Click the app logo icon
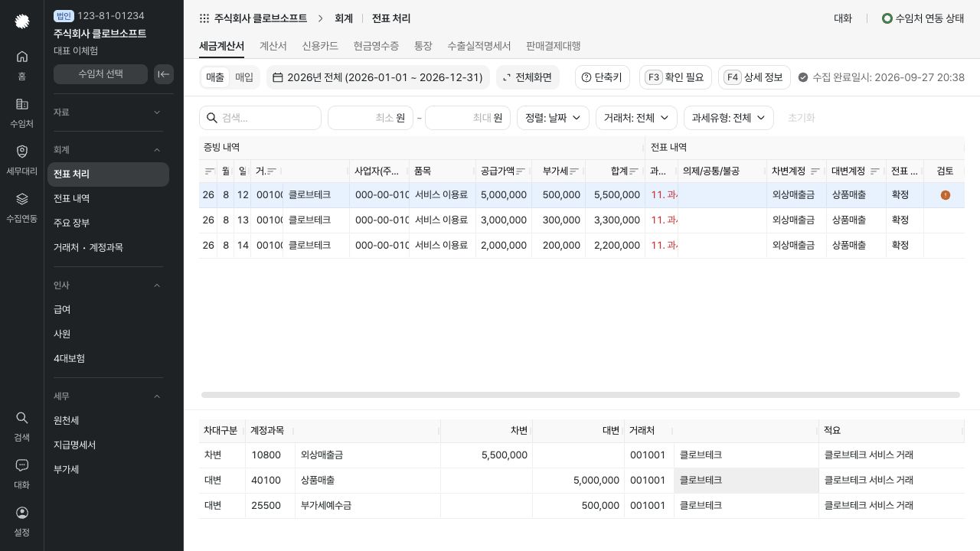Screen dimensions: 980x551 click(21, 21)
